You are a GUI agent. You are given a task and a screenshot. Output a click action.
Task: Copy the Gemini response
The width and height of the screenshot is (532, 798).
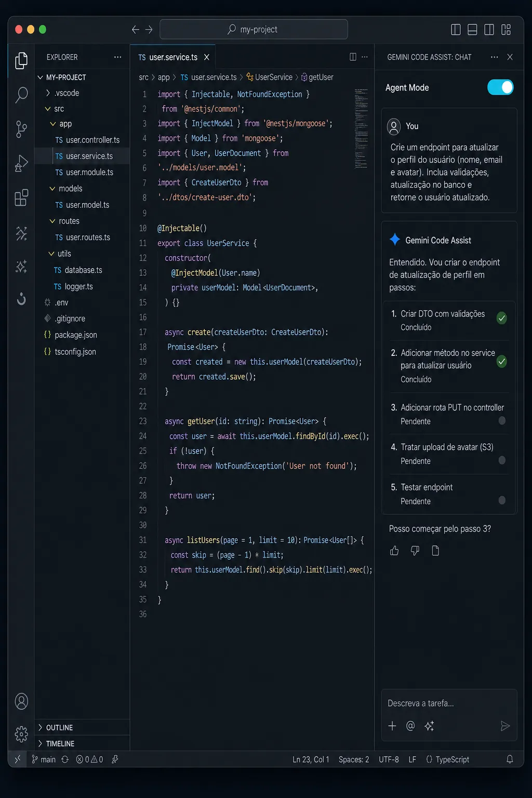tap(435, 551)
